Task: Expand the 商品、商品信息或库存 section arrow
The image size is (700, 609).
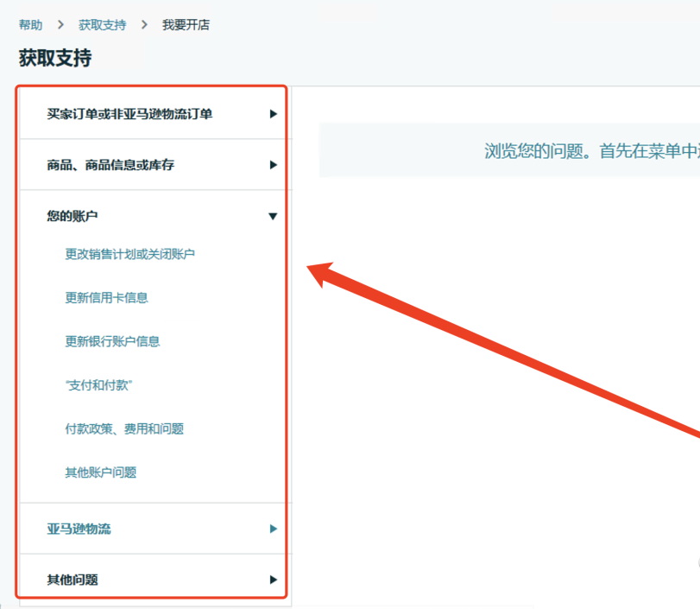Action: coord(274,165)
